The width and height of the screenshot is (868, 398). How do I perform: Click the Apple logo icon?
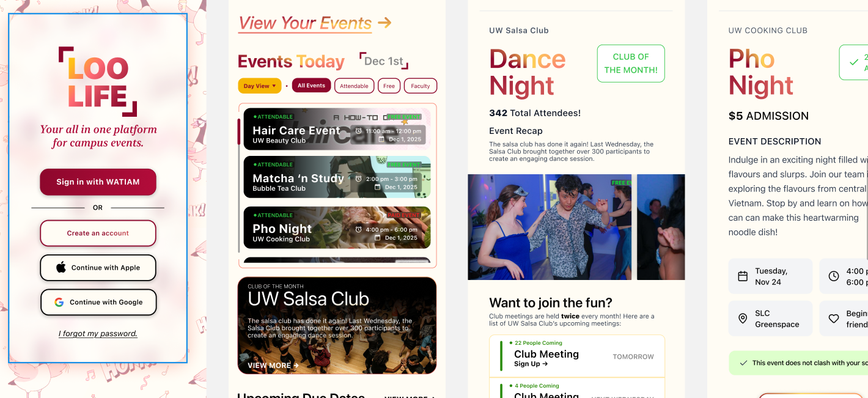pyautogui.click(x=61, y=267)
